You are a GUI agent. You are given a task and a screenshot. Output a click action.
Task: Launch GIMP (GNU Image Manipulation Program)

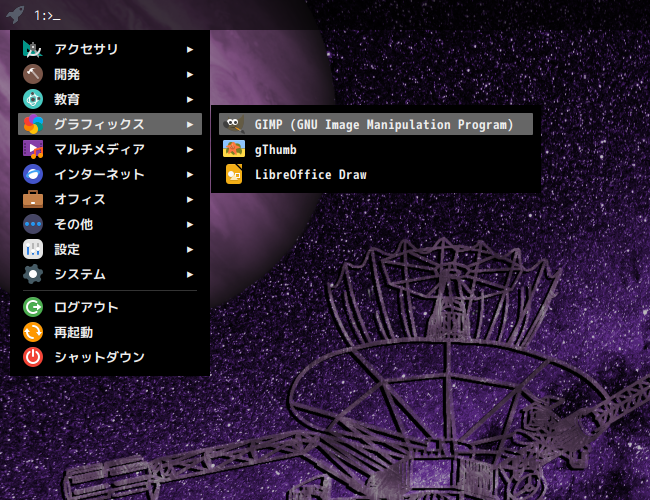click(376, 124)
